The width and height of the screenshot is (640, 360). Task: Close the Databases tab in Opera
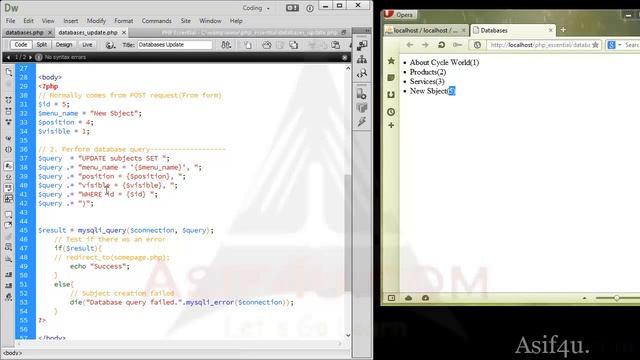point(551,30)
